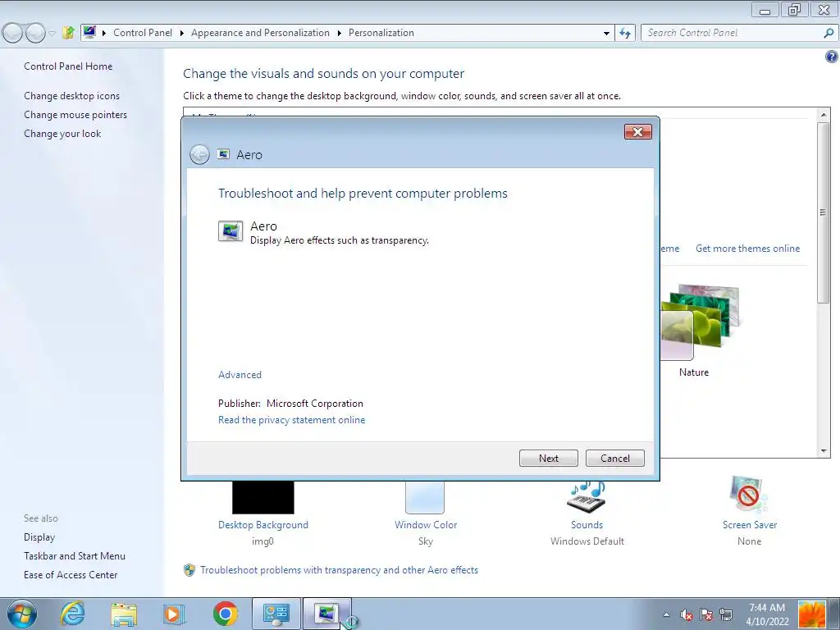Viewport: 840px width, 630px height.
Task: Open Control Panel help icon
Action: 832,57
